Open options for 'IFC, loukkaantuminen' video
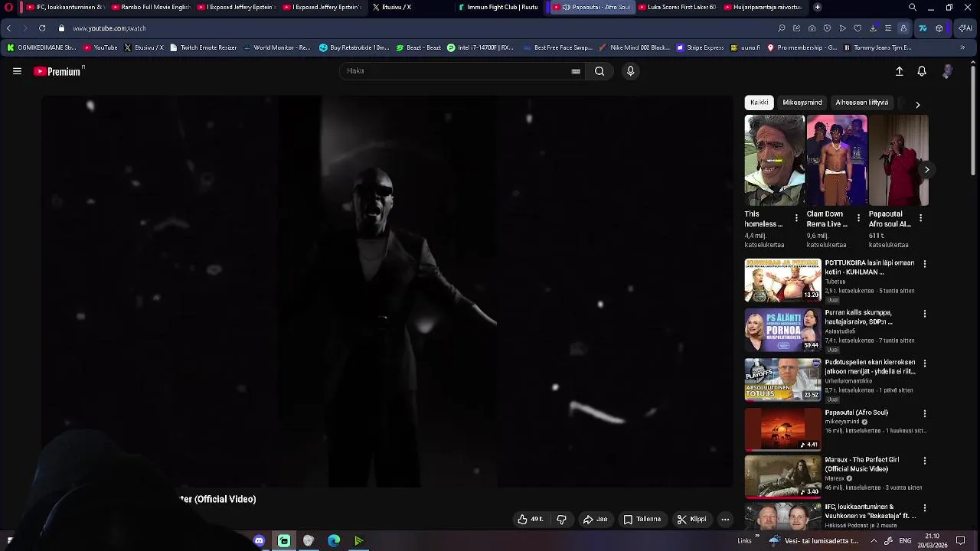The height and width of the screenshot is (551, 980). (924, 508)
